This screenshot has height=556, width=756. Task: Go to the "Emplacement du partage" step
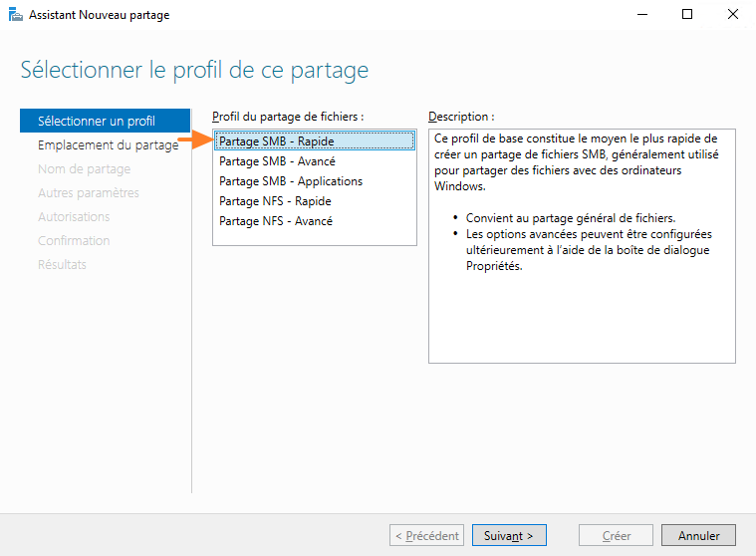click(x=108, y=144)
